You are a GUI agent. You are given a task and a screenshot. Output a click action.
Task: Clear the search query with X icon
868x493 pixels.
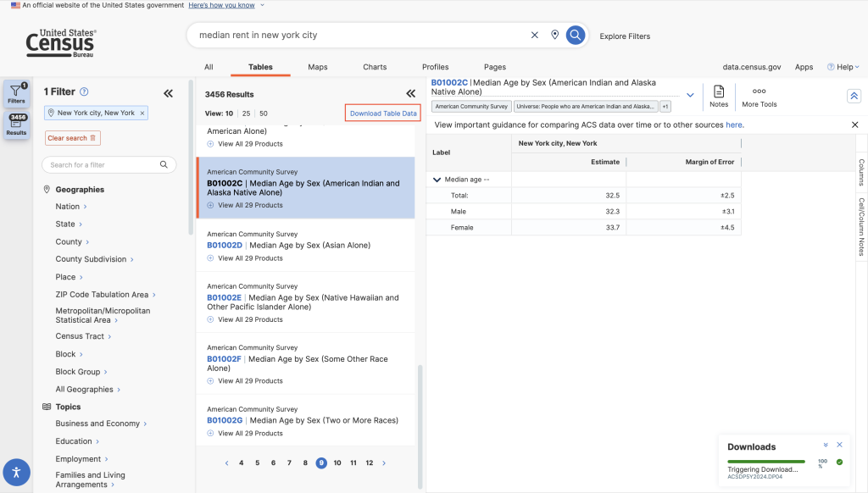[534, 35]
